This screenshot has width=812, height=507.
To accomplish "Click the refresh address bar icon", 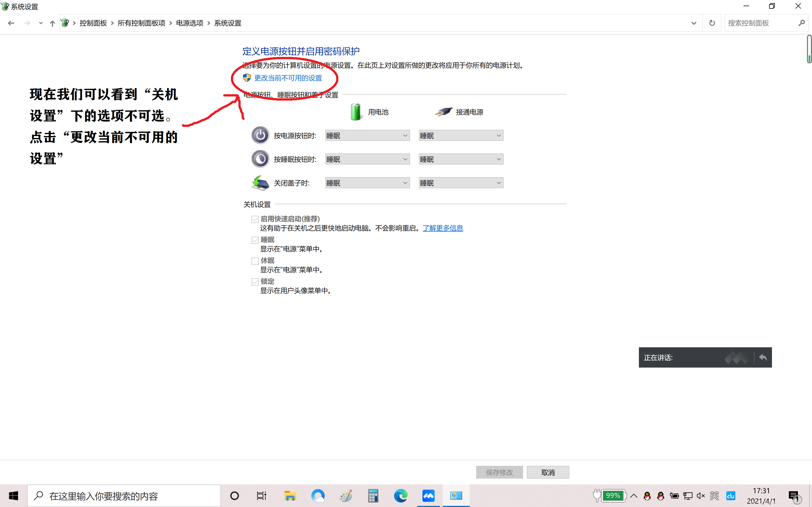I will click(712, 23).
